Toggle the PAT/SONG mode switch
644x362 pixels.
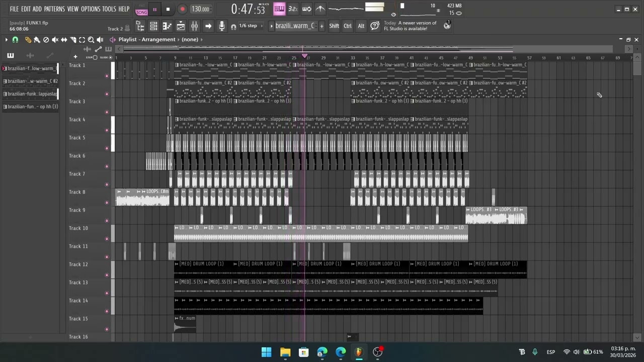(141, 9)
